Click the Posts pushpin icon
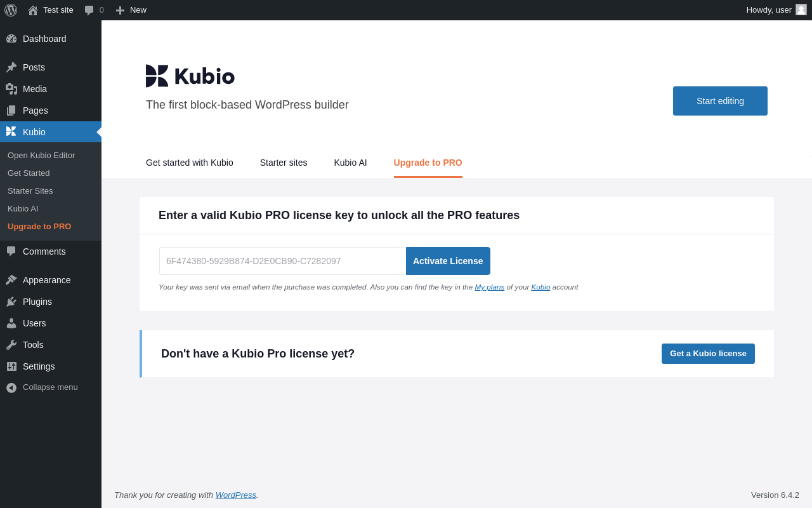This screenshot has height=508, width=812. point(11,67)
